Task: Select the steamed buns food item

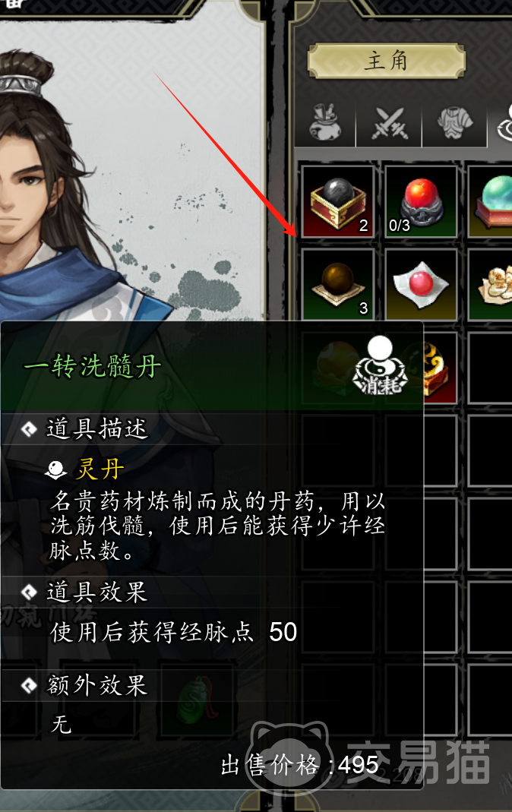Action: [x=490, y=284]
